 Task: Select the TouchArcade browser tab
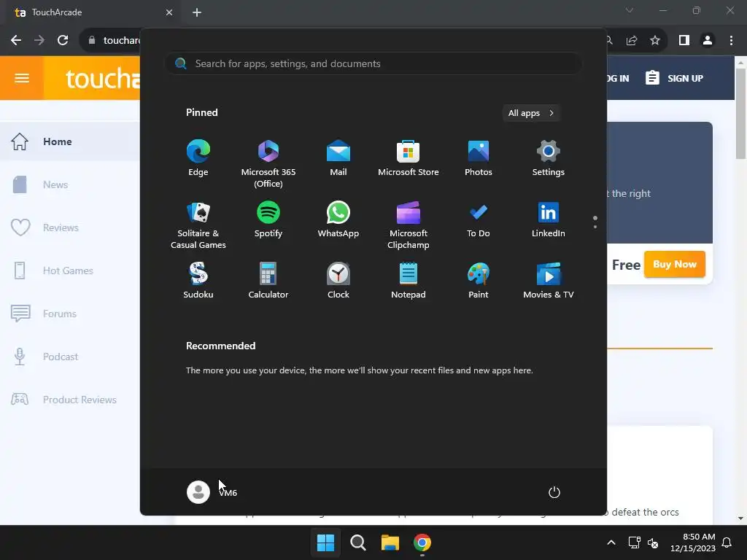pos(90,12)
